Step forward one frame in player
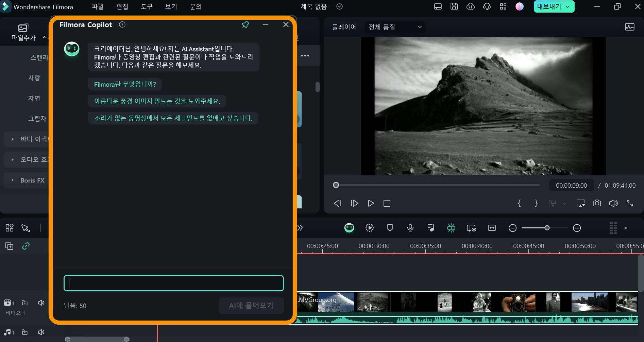The image size is (644, 342). coord(354,203)
